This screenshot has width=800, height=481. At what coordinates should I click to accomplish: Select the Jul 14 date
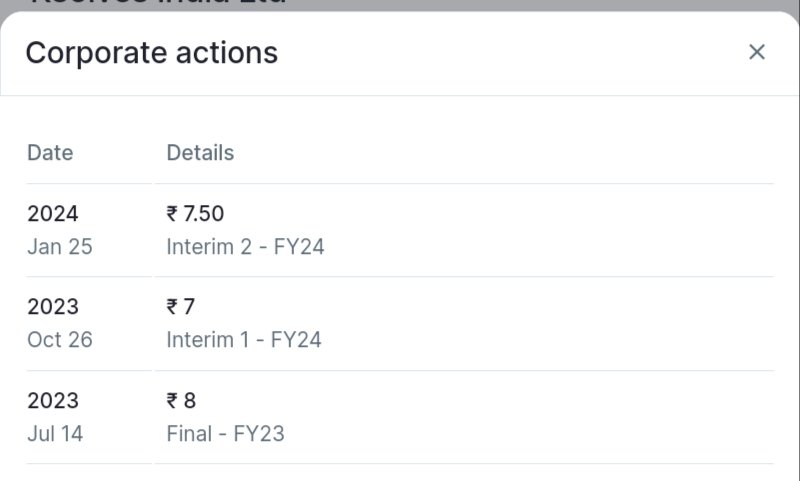pyautogui.click(x=55, y=434)
